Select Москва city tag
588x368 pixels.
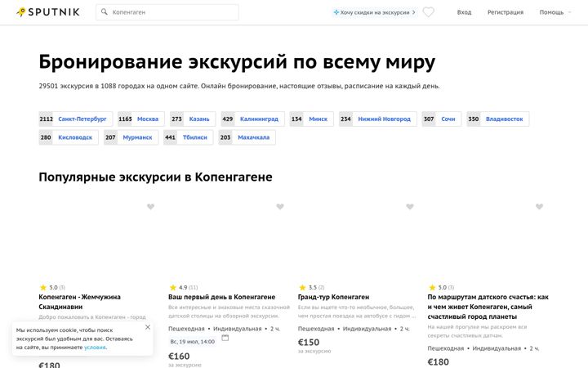click(x=141, y=119)
